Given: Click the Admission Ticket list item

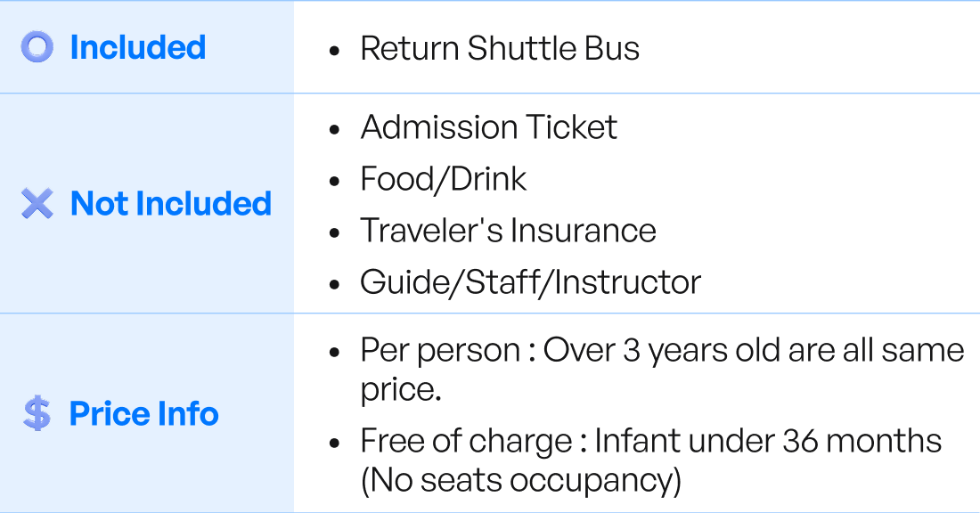Looking at the screenshot, I should [488, 127].
